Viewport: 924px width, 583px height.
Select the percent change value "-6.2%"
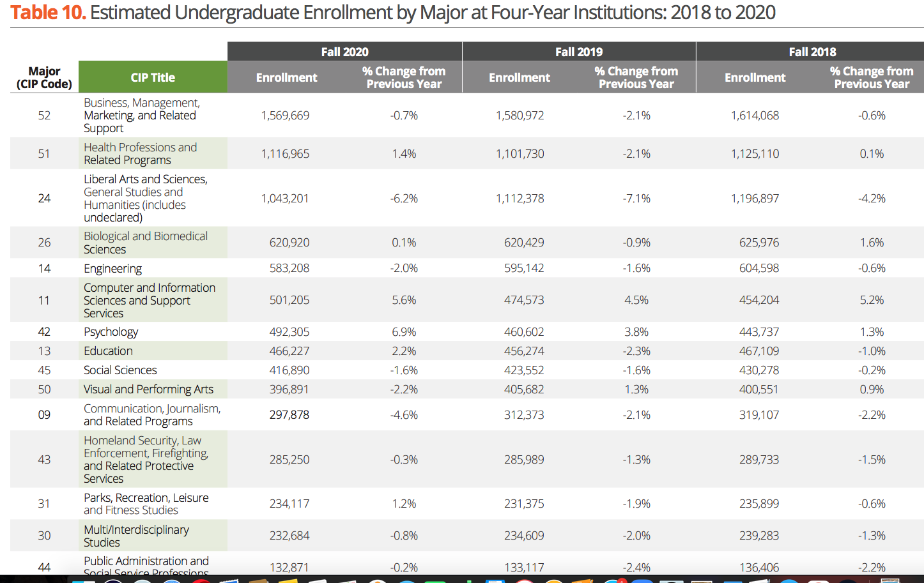coord(404,199)
